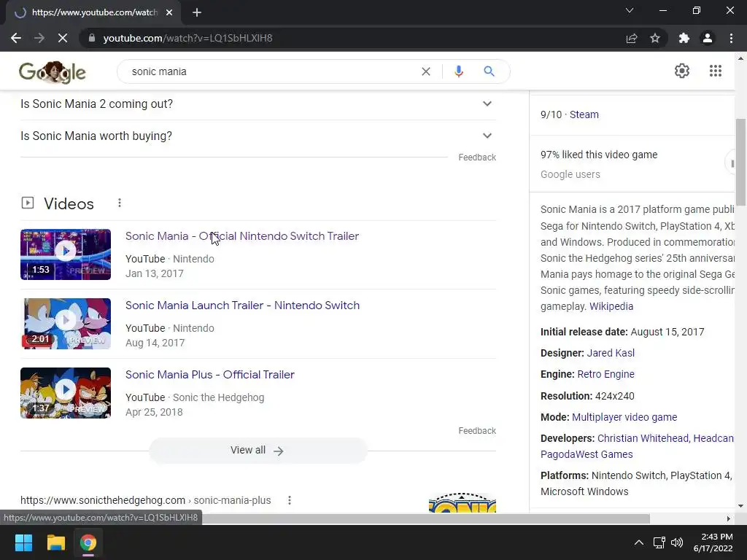Play the Sonic Mania Plus thumbnail
Image resolution: width=747 pixels, height=560 pixels.
point(66,393)
